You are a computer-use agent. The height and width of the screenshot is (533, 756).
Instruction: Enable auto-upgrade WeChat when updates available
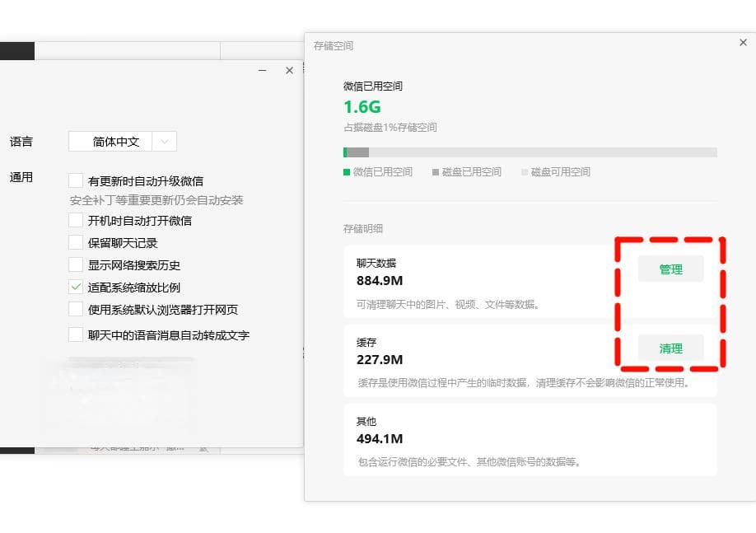[76, 181]
